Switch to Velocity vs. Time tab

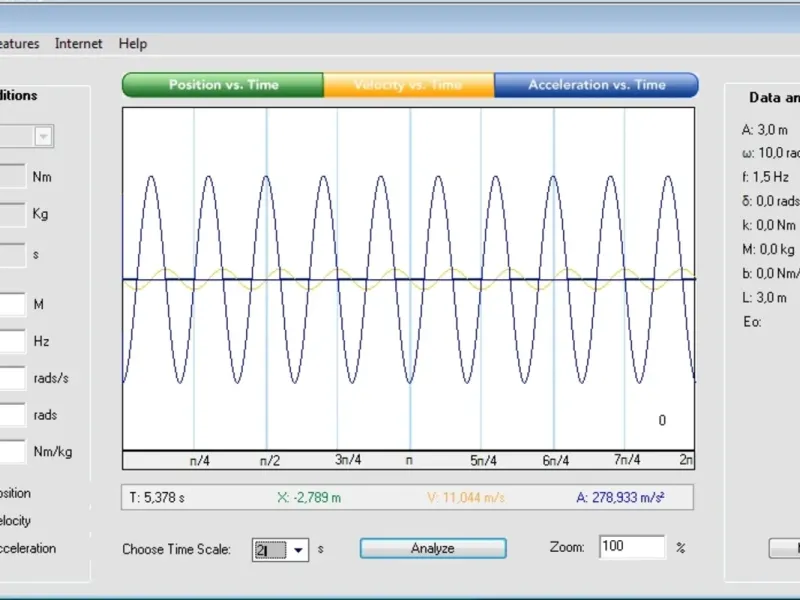pos(409,85)
